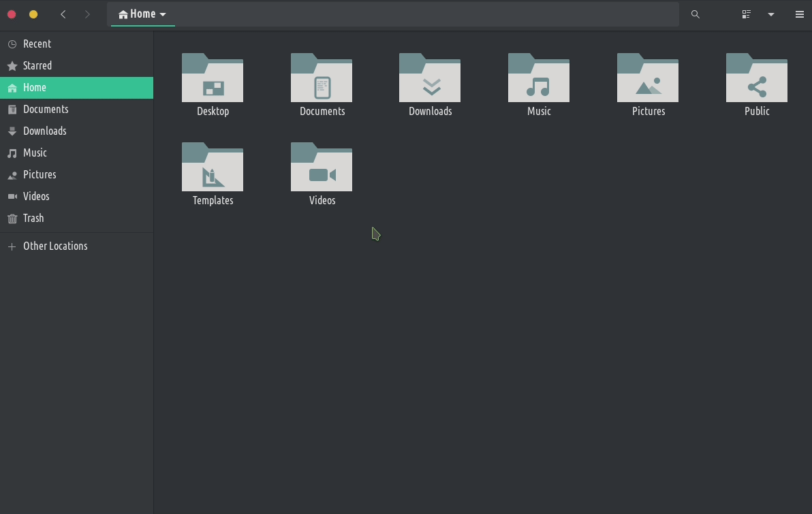812x514 pixels.
Task: Select Videos in the sidebar
Action: pos(36,197)
